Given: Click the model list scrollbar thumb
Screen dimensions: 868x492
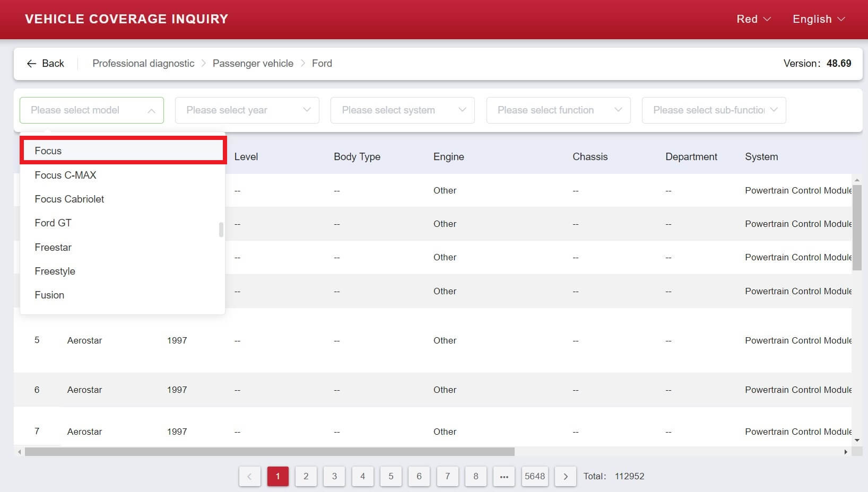Looking at the screenshot, I should click(x=221, y=230).
